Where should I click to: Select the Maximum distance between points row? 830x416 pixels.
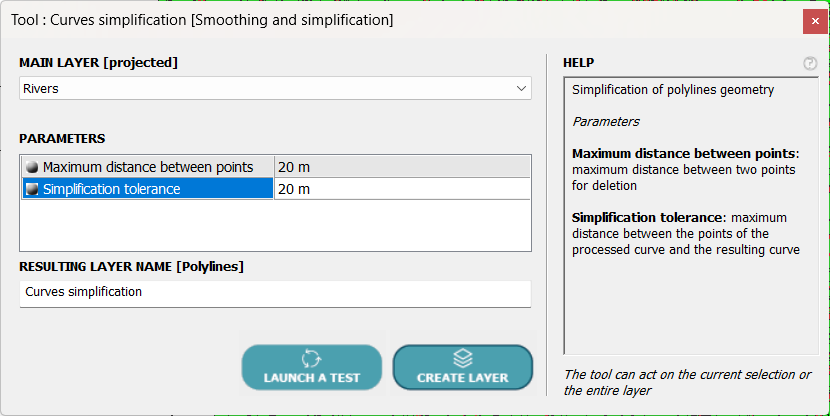pos(148,167)
